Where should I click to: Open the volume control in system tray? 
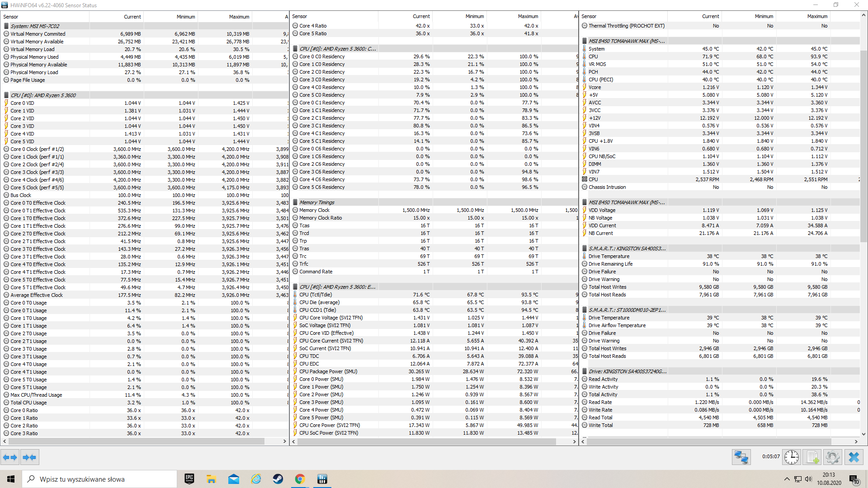808,479
